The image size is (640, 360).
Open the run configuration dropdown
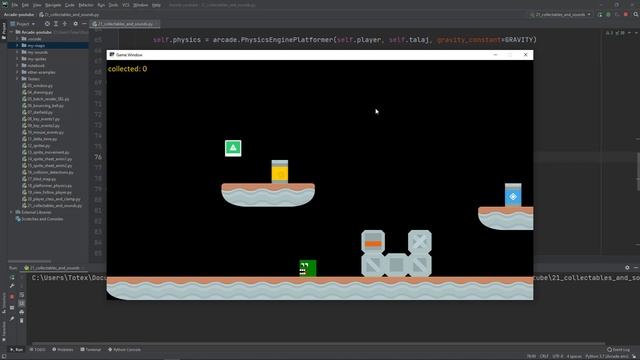tap(561, 15)
